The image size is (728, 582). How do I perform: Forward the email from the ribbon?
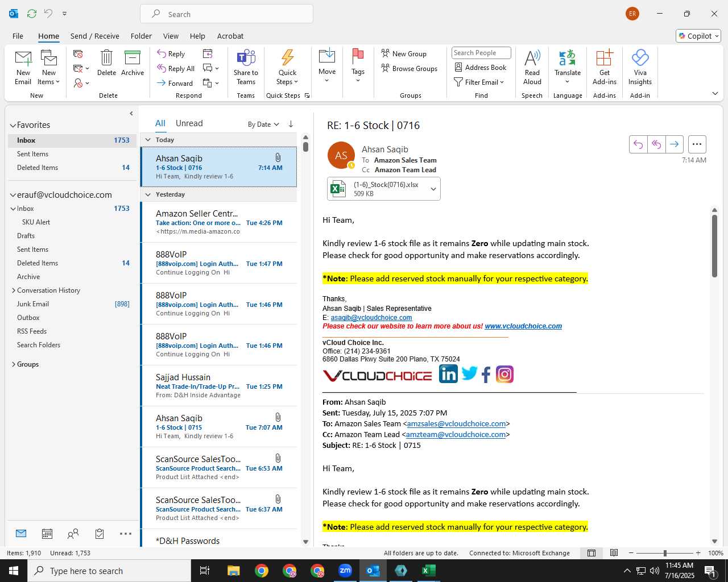[x=175, y=83]
